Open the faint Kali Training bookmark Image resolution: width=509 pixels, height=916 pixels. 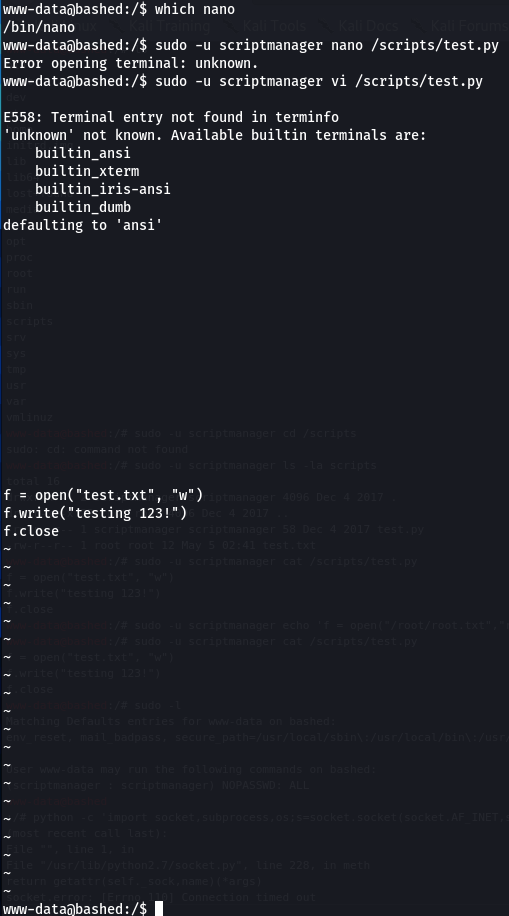pyautogui.click(x=169, y=26)
